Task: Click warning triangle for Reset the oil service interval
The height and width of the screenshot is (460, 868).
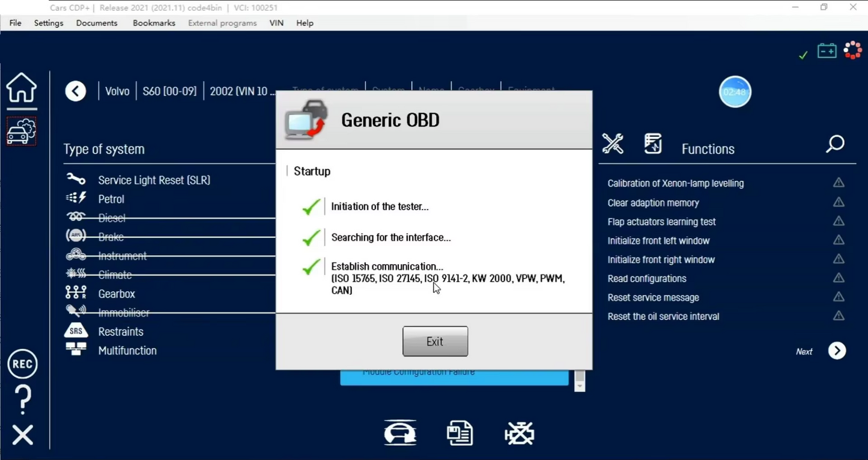Action: click(x=839, y=315)
